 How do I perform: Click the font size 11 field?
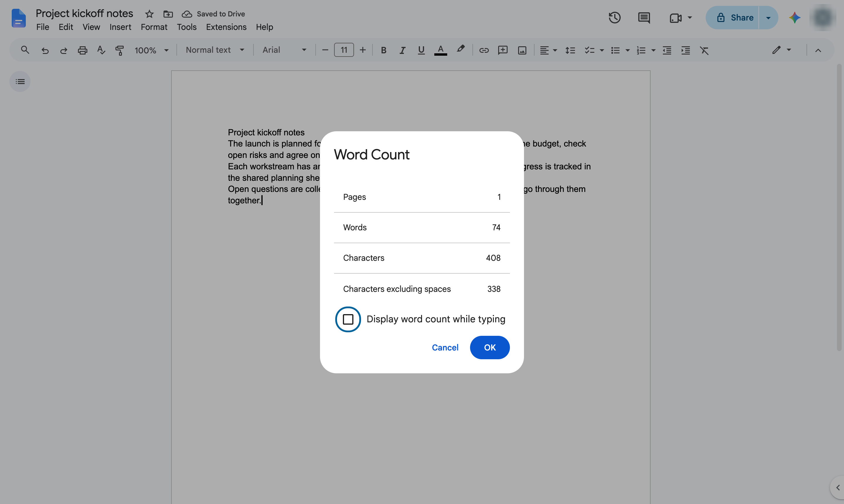(x=344, y=50)
